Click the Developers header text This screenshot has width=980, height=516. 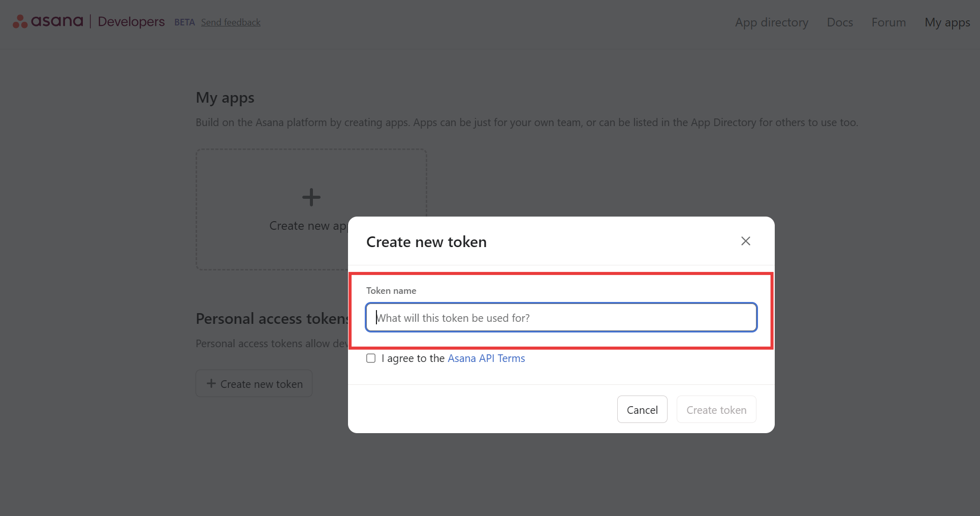[x=131, y=22]
